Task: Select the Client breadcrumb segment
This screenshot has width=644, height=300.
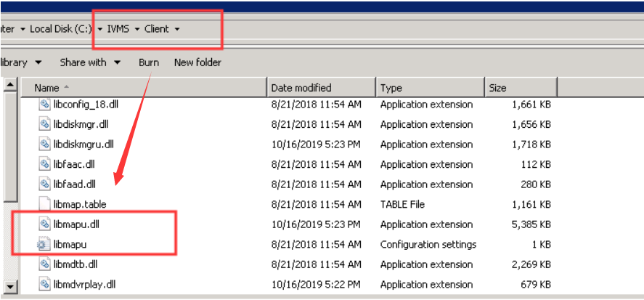Action: pyautogui.click(x=157, y=29)
